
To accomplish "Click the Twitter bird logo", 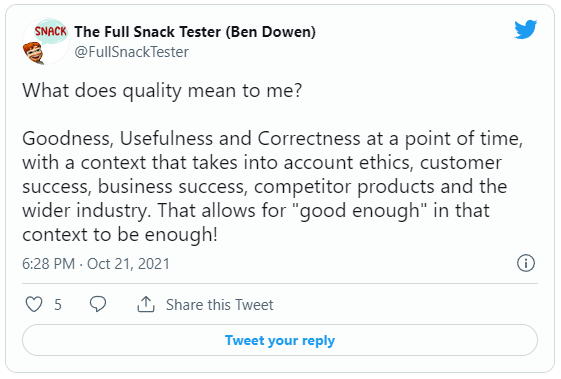I will (526, 29).
